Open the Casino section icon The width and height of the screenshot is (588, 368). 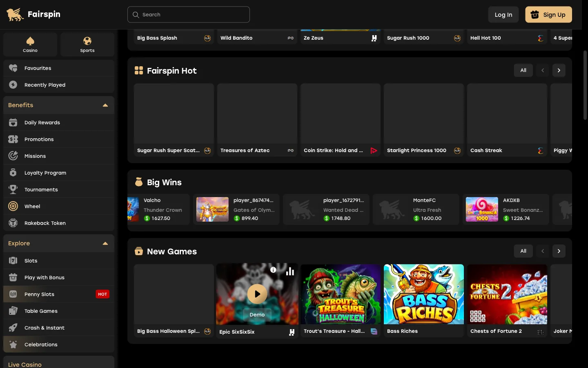tap(30, 41)
